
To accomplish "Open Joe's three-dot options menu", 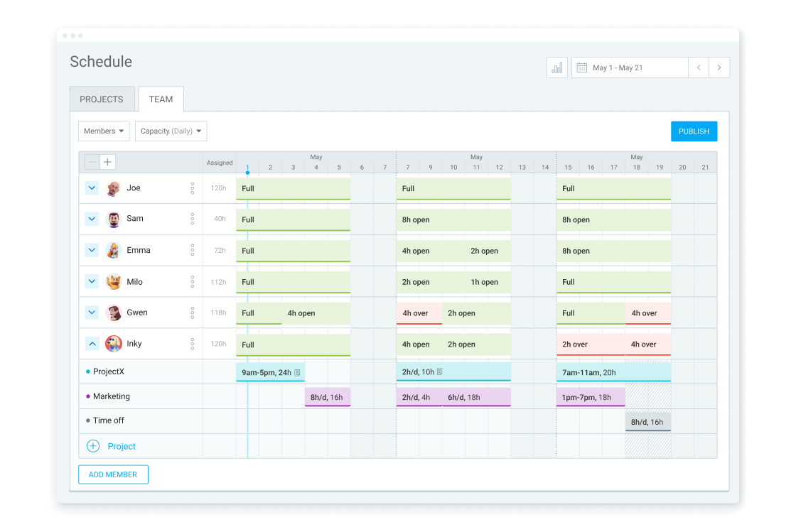I will [192, 188].
